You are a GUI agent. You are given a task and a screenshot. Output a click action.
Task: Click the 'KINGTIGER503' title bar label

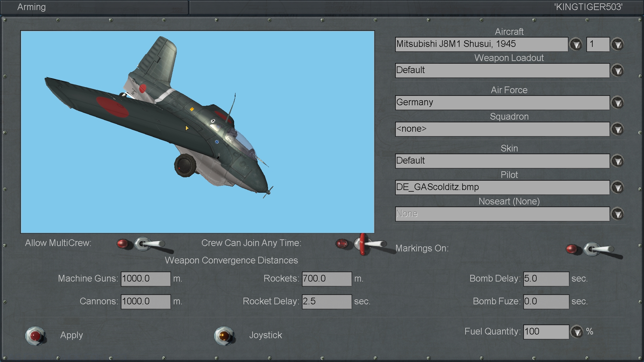point(588,7)
